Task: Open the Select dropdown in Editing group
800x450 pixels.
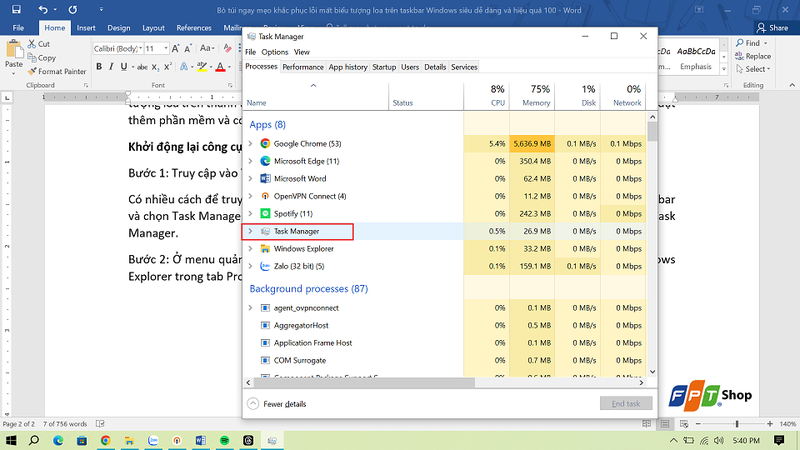Action: [x=753, y=69]
